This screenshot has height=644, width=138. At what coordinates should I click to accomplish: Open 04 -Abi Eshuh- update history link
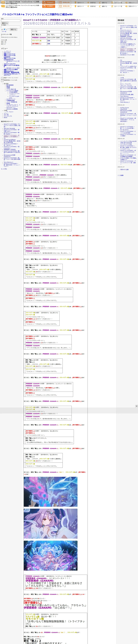click(x=125, y=130)
